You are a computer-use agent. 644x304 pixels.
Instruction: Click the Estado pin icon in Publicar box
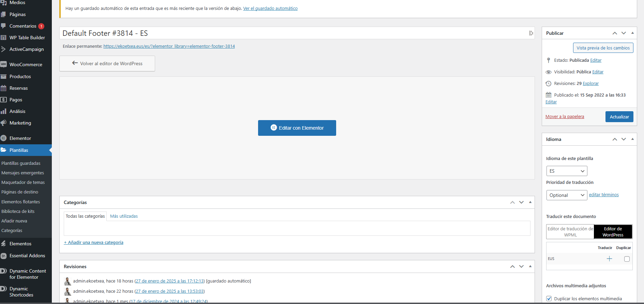pos(548,60)
